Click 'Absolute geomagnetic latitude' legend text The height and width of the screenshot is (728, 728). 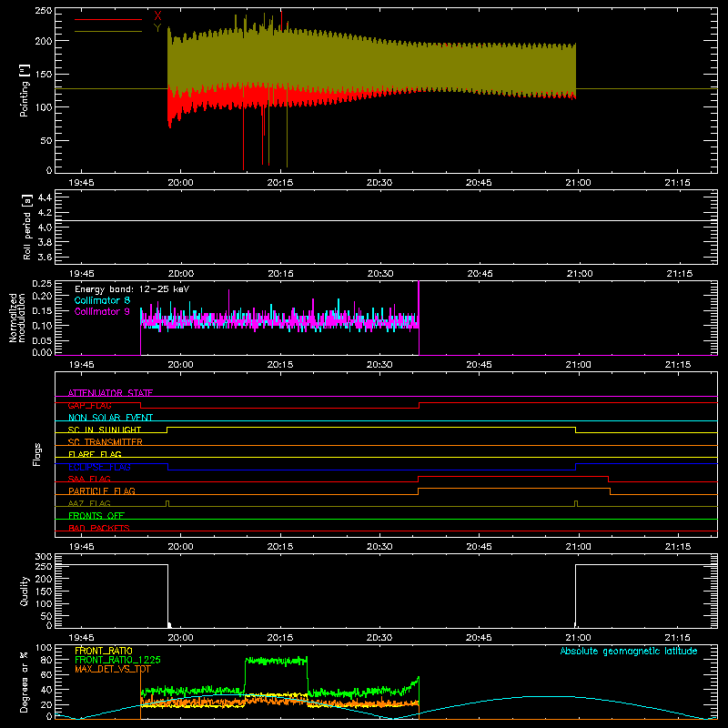pyautogui.click(x=629, y=651)
